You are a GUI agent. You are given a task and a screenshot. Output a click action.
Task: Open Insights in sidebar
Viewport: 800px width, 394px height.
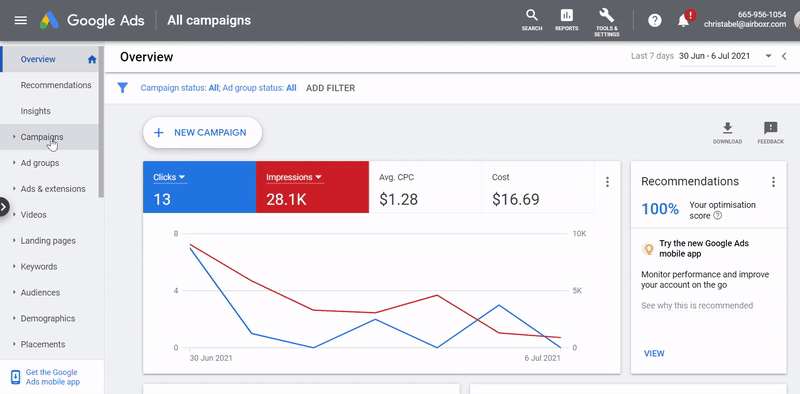(x=35, y=111)
